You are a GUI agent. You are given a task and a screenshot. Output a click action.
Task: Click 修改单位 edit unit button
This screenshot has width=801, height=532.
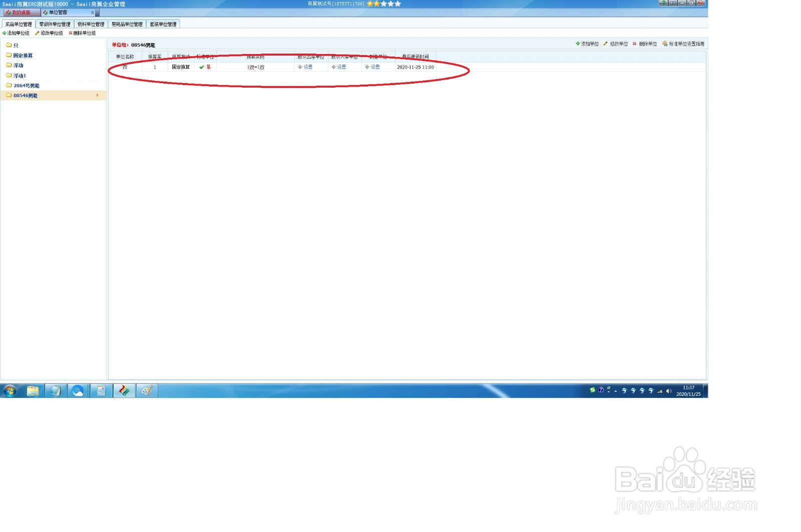tap(616, 44)
